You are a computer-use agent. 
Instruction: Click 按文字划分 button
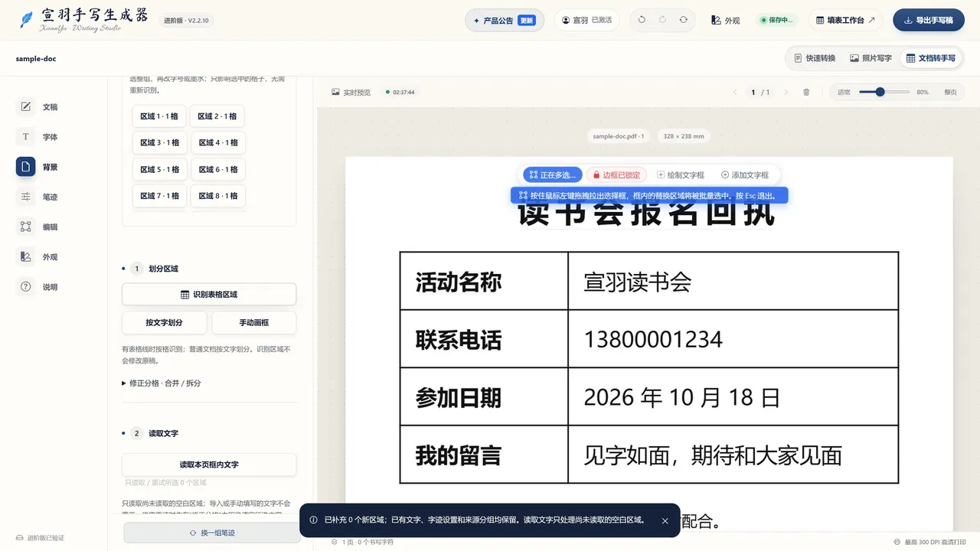pos(165,323)
